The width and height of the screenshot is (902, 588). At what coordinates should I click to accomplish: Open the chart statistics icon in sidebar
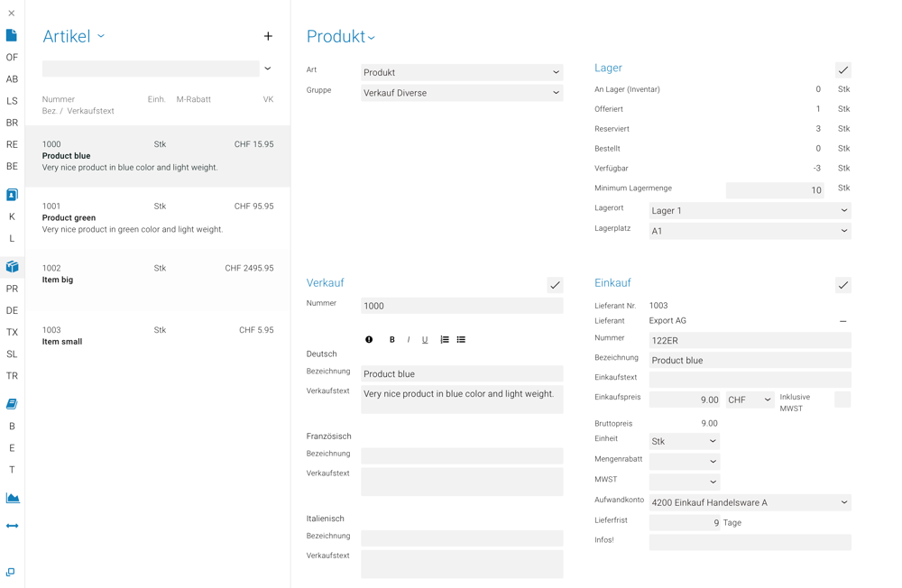pyautogui.click(x=12, y=498)
